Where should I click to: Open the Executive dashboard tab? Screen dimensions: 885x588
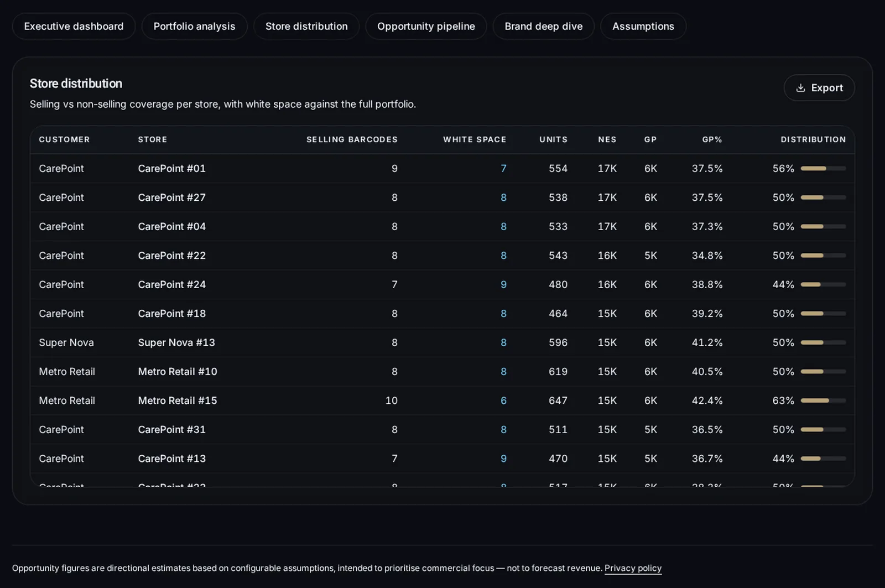pos(74,26)
